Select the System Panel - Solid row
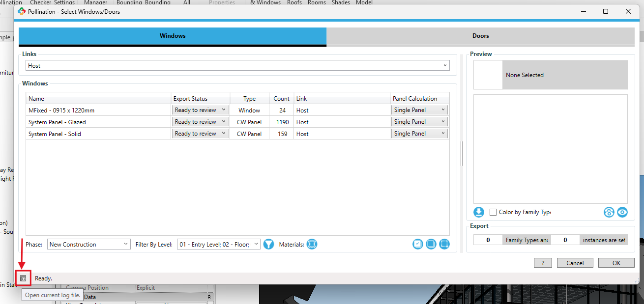 pos(98,134)
